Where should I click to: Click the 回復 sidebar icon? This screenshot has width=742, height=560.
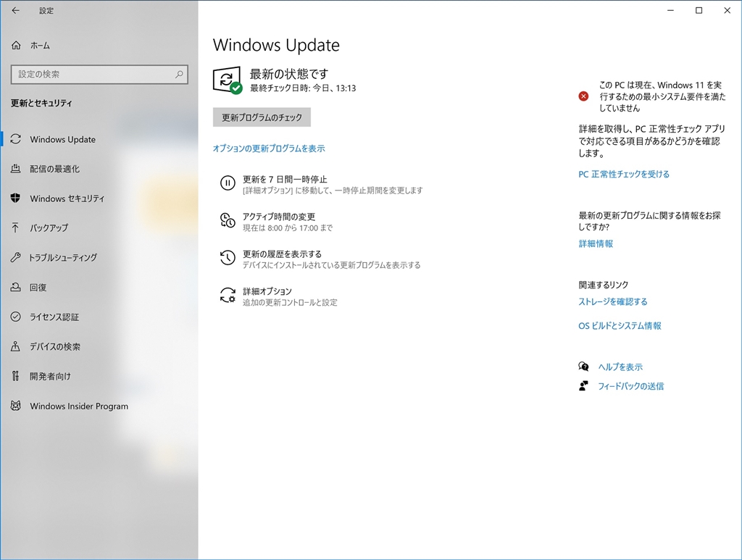[16, 287]
